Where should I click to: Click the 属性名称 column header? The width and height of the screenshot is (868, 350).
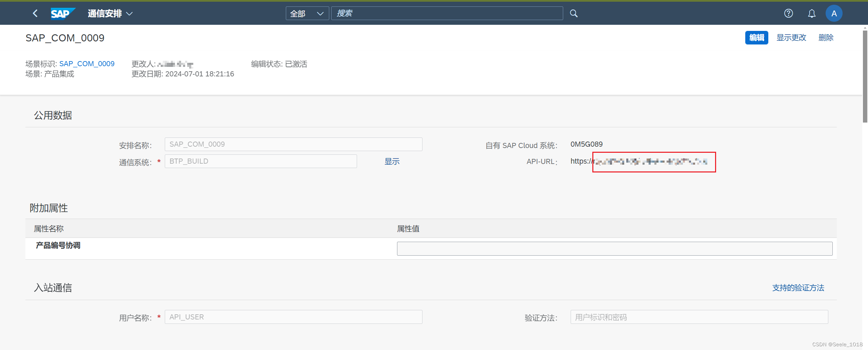49,229
